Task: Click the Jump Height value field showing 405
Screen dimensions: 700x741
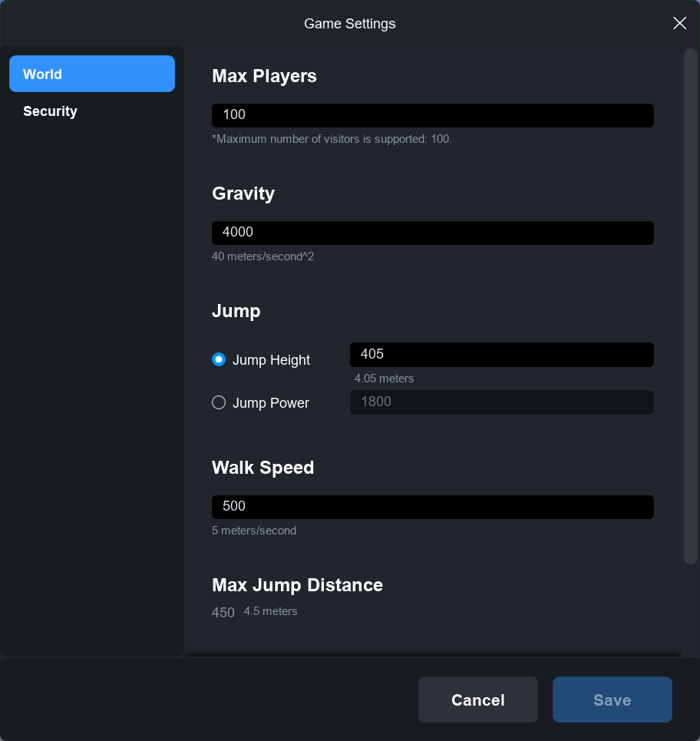Action: (x=501, y=355)
